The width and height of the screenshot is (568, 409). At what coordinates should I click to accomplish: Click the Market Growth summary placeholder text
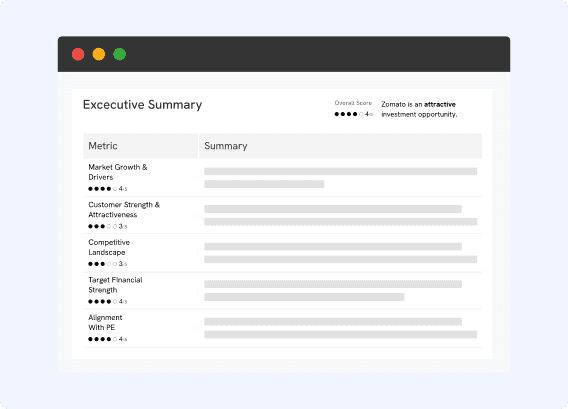coord(341,178)
